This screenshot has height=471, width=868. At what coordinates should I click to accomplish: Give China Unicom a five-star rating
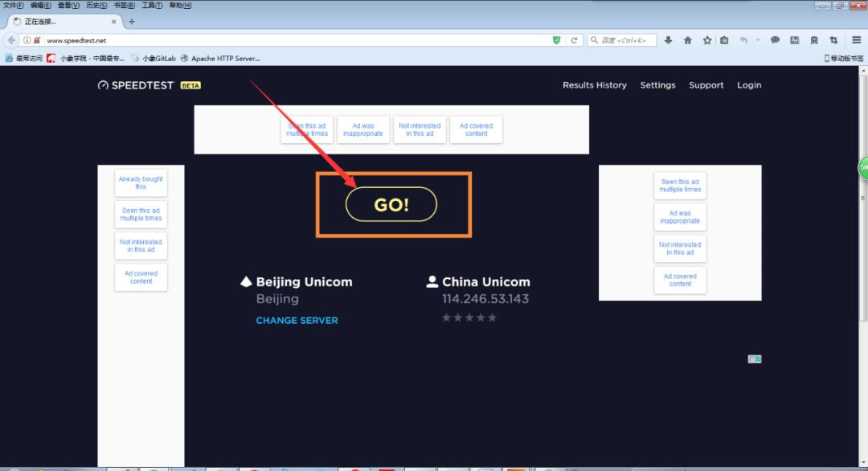click(492, 317)
